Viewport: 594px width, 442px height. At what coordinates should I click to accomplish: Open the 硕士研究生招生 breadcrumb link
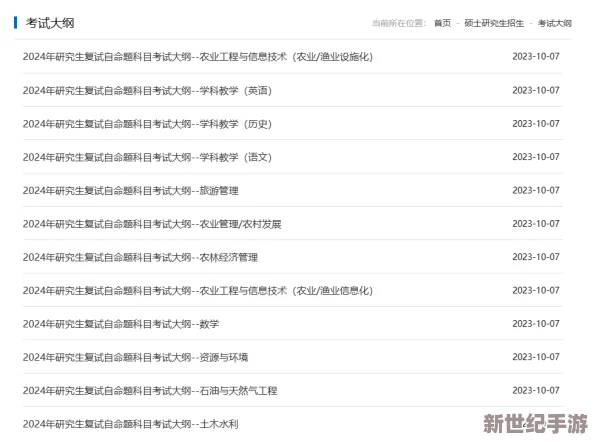(494, 23)
